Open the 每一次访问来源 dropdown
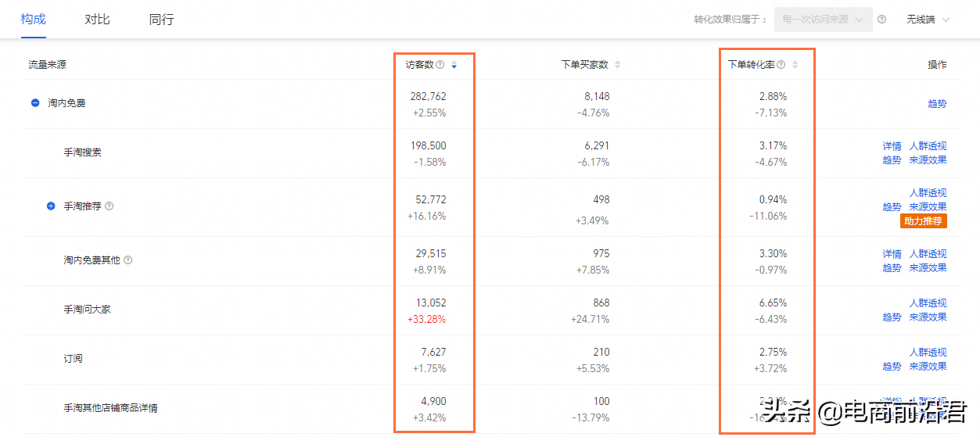This screenshot has height=437, width=980. [824, 20]
